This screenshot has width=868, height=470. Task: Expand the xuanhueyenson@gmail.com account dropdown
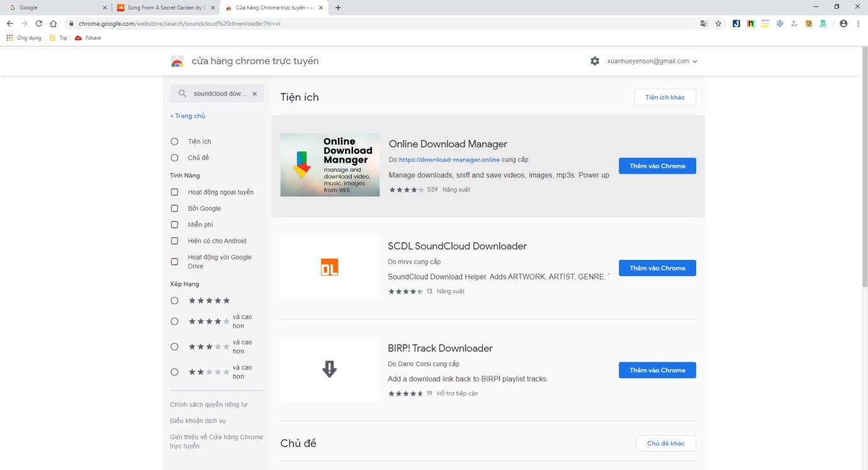click(652, 61)
